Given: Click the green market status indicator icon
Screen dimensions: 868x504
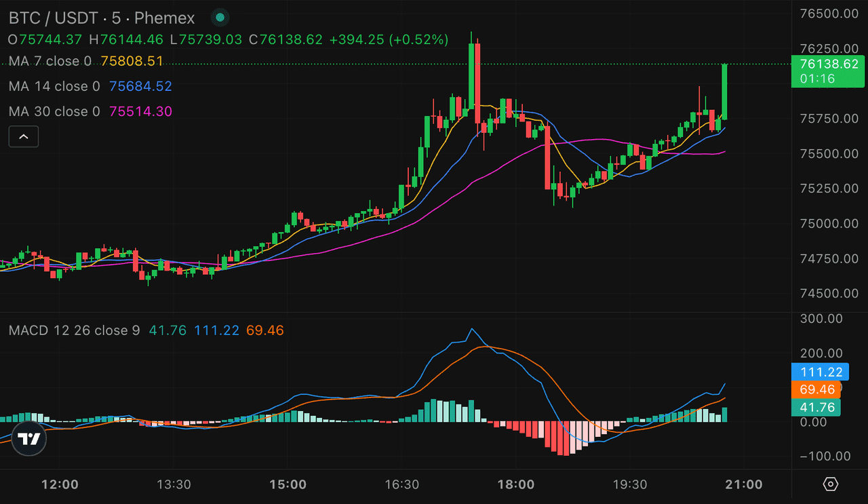Looking at the screenshot, I should (x=219, y=18).
